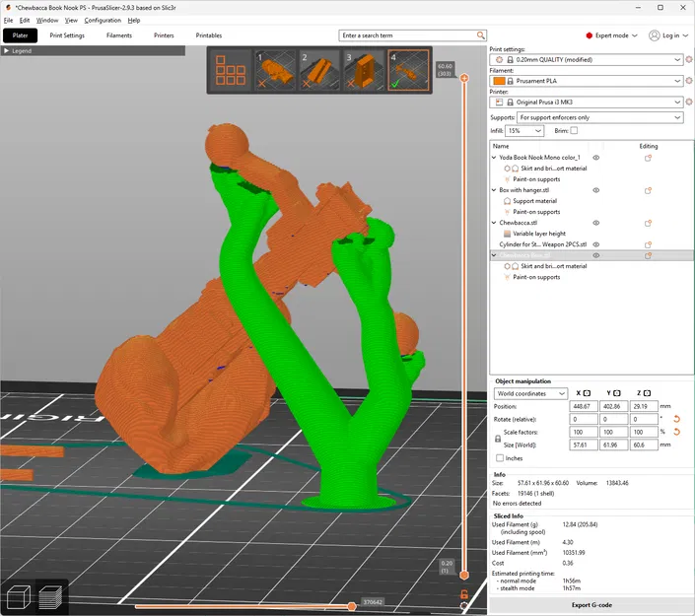Viewport: 695px width, 616px height.
Task: Switch to the Printables tab
Action: [x=209, y=35]
